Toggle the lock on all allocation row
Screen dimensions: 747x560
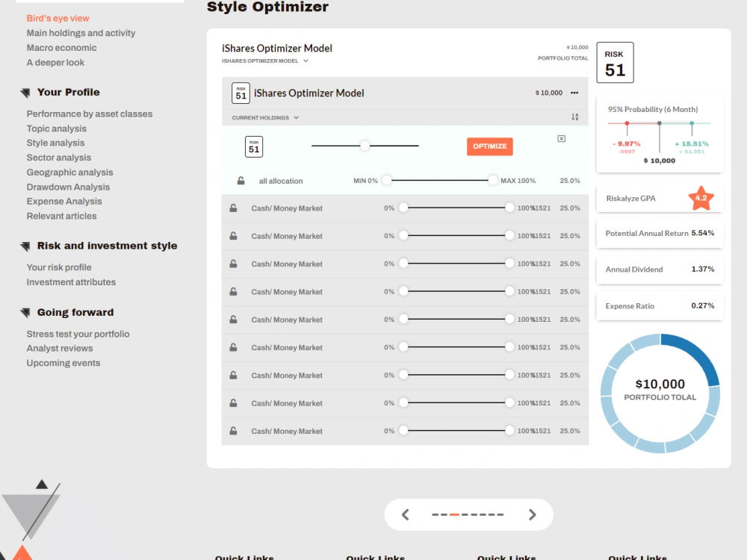[x=241, y=181]
